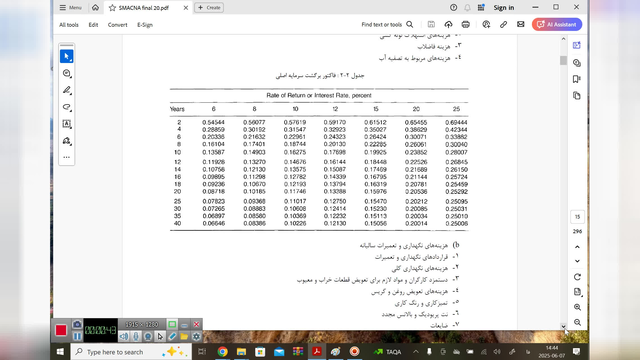Click the save file icon
640x360 pixels.
[x=431, y=24]
